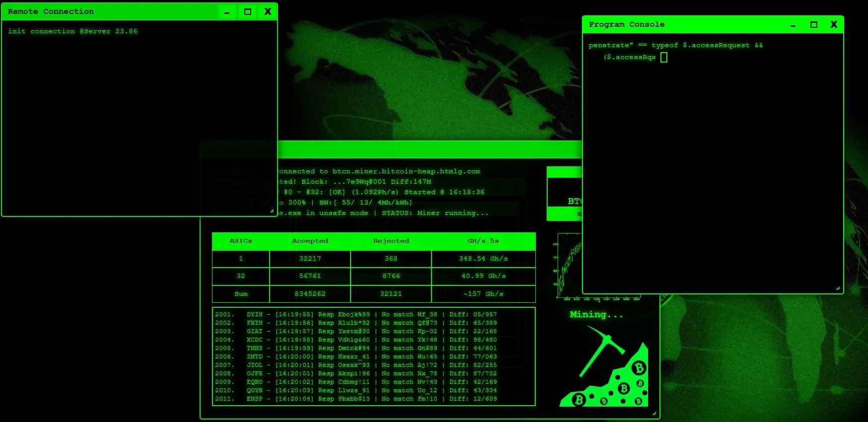Click the GH/s 5s column header
The image size is (868, 422).
pyautogui.click(x=483, y=241)
